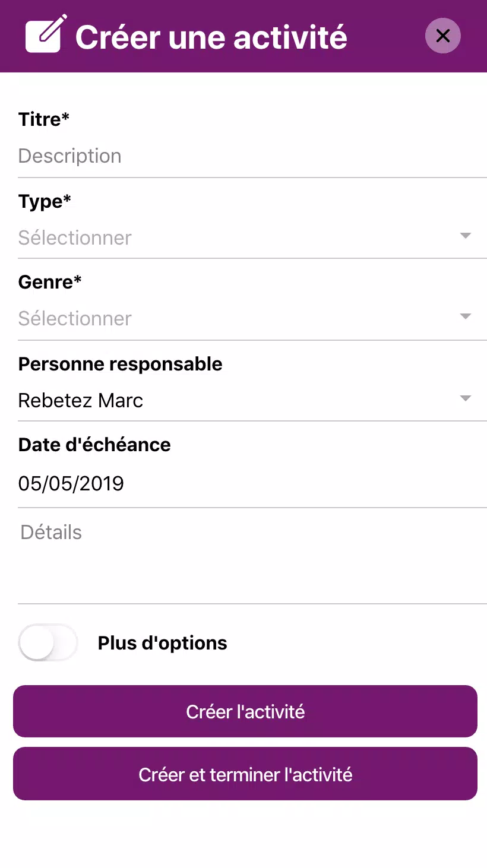Focus the Détails text area

click(x=252, y=556)
